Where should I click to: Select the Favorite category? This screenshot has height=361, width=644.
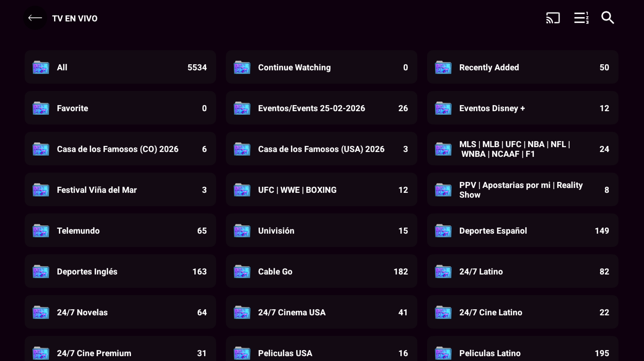120,108
